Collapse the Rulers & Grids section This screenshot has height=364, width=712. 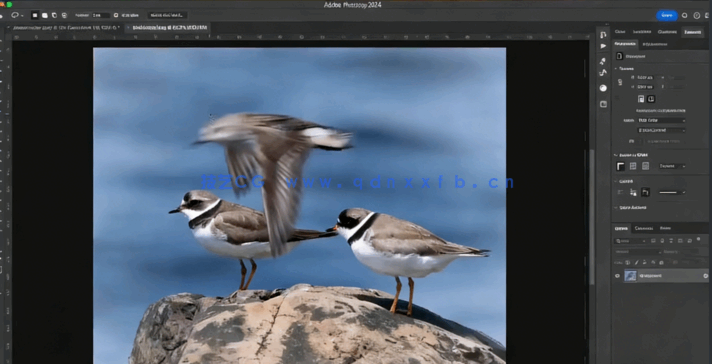[616, 155]
